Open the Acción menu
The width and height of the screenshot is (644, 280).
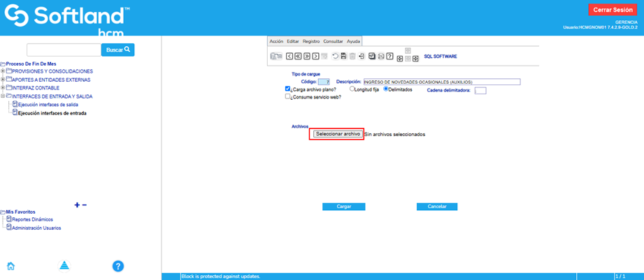coord(276,41)
